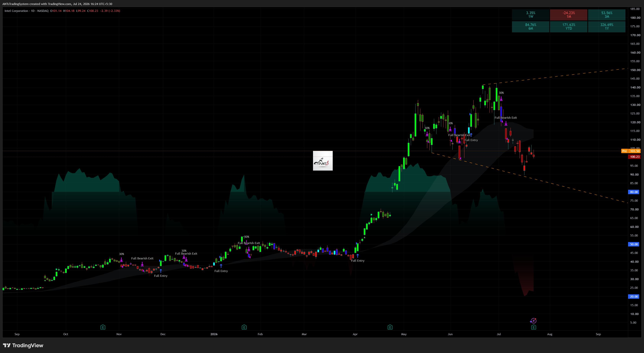Click the purple lightning event icon
This screenshot has width=644, height=353.
533,321
